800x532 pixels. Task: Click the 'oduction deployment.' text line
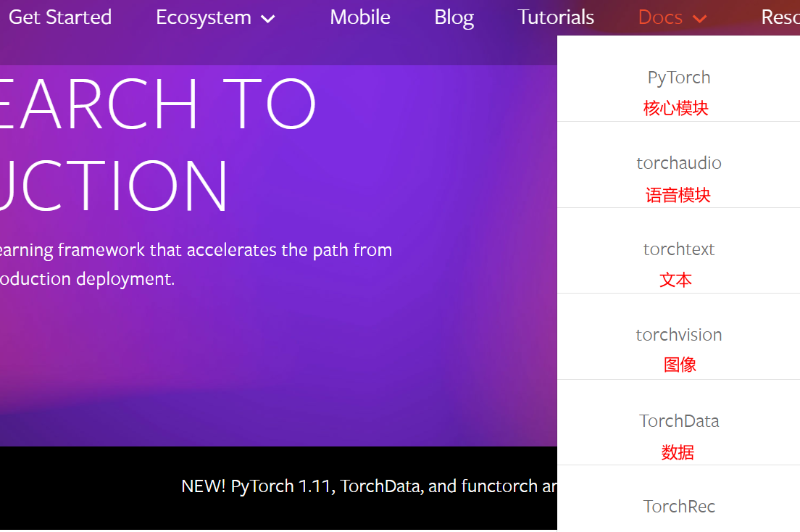[87, 279]
